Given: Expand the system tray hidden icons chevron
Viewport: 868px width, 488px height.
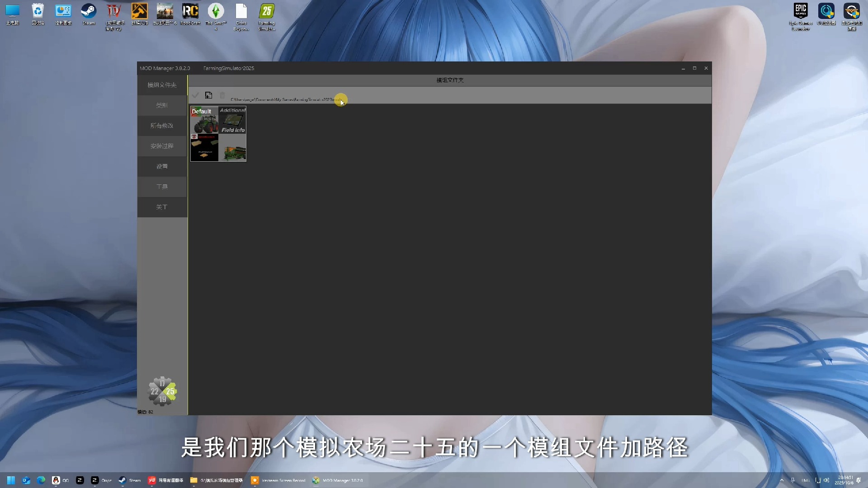Looking at the screenshot, I should pyautogui.click(x=782, y=480).
